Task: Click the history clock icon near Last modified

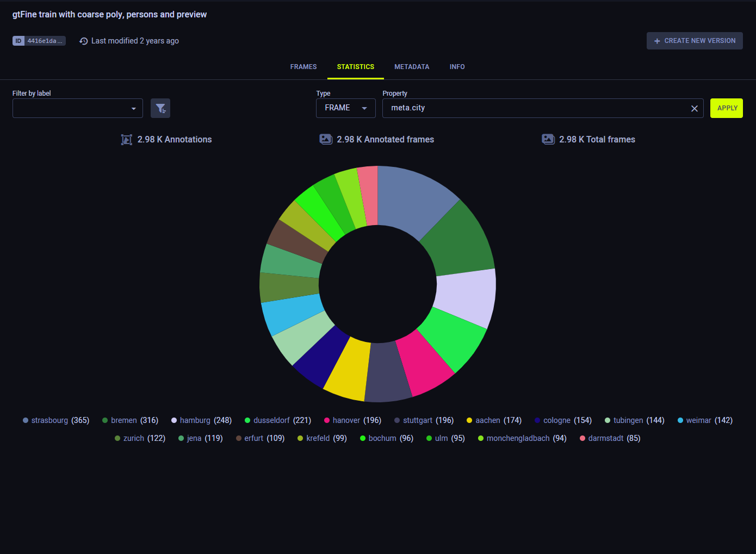Action: [83, 40]
